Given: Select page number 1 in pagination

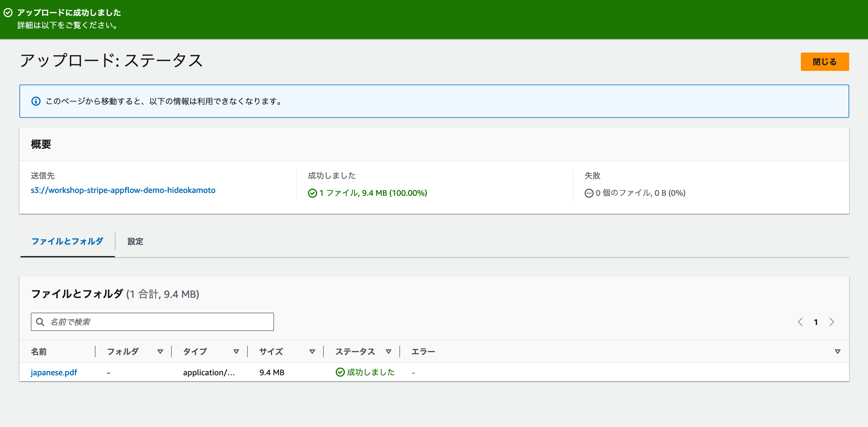Looking at the screenshot, I should point(816,322).
